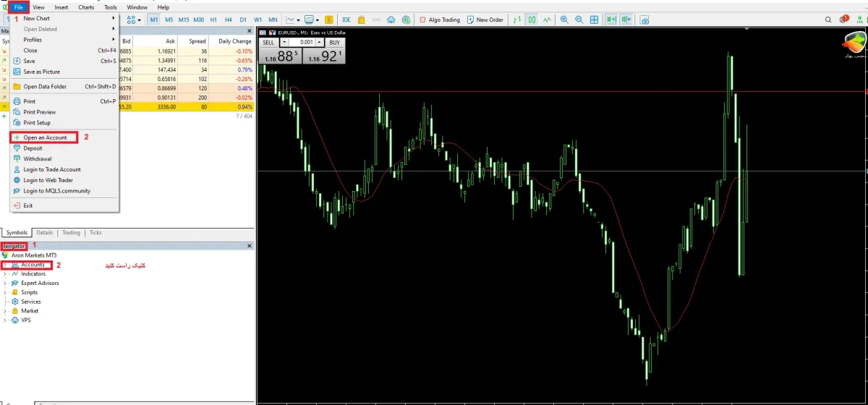This screenshot has width=868, height=405.
Task: Click the New Order button
Action: point(485,20)
